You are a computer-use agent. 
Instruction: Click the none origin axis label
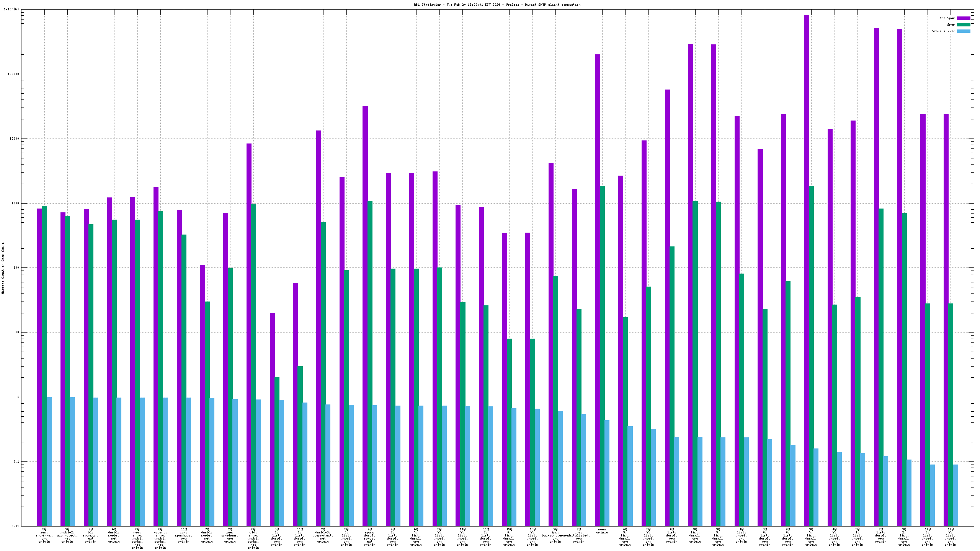click(x=602, y=531)
